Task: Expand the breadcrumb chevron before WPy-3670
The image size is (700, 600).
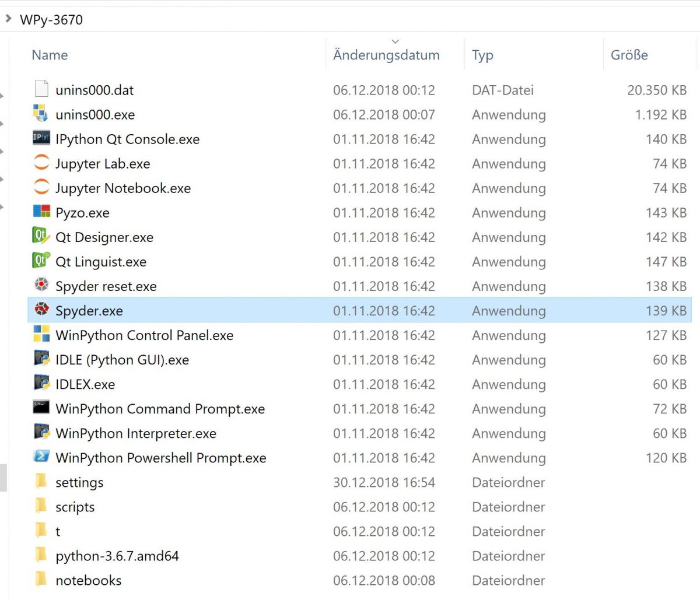Action: (x=8, y=18)
